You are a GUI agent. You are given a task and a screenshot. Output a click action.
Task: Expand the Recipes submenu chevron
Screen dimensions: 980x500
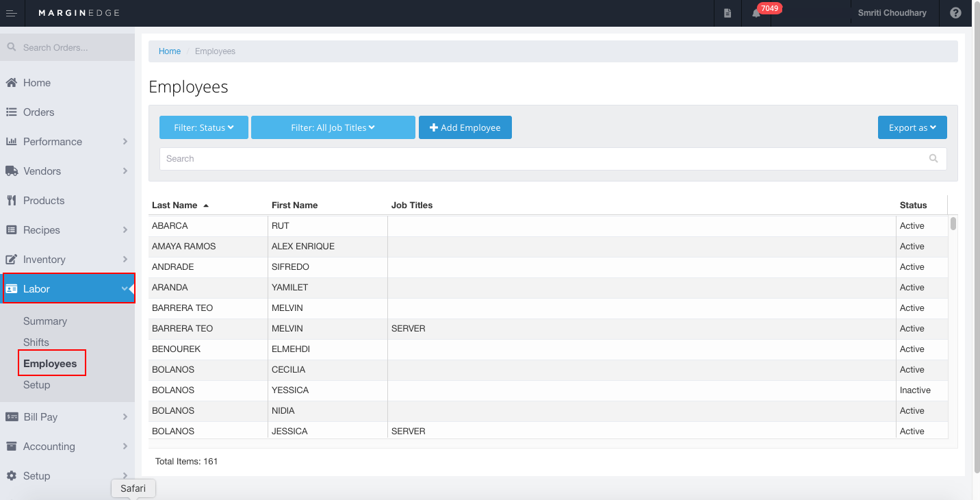(x=125, y=229)
